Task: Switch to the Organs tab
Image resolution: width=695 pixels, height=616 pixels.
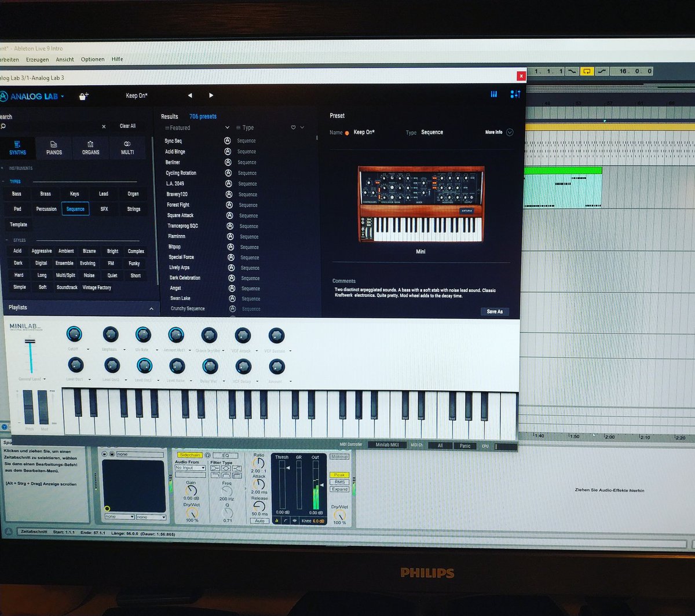Action: (90, 148)
